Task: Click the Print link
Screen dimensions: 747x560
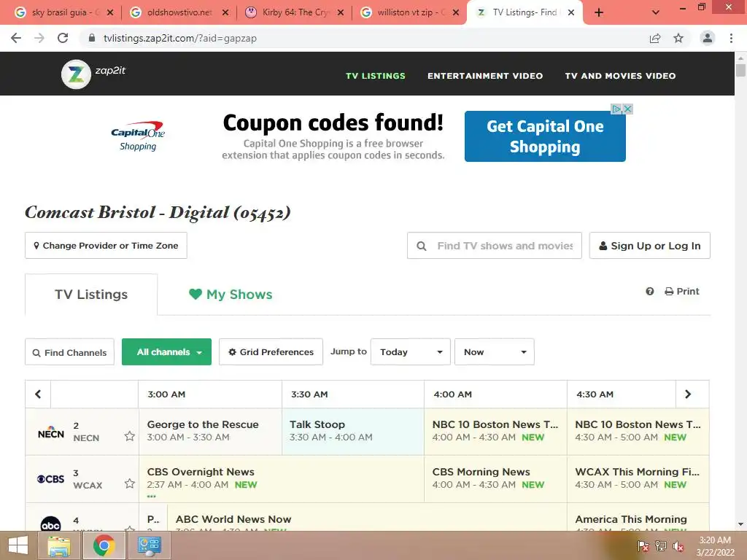Action: point(682,292)
